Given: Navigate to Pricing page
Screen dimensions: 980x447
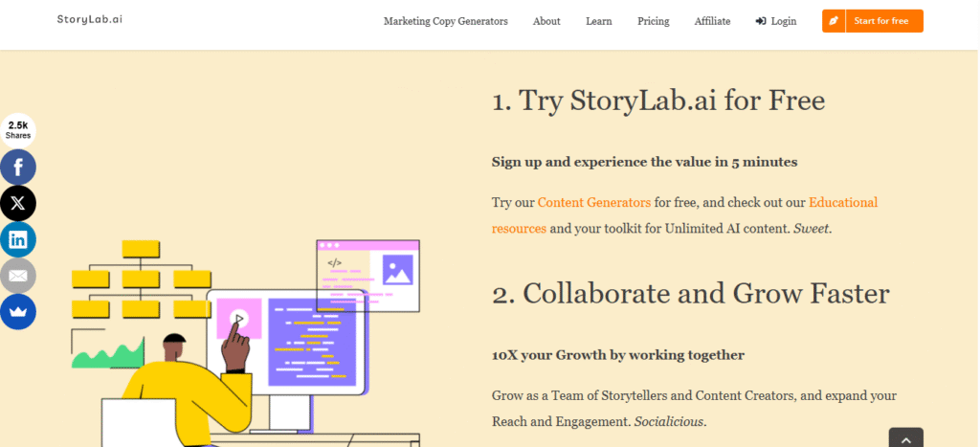Looking at the screenshot, I should coord(654,21).
